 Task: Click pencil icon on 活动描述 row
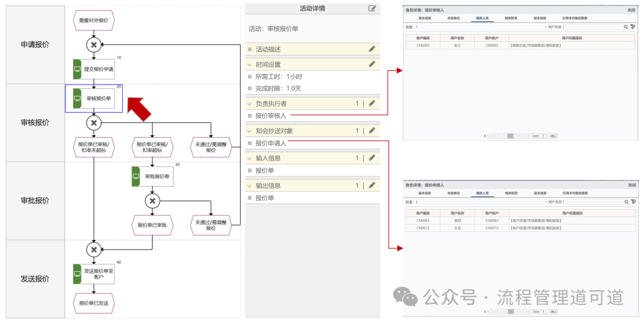[x=372, y=49]
